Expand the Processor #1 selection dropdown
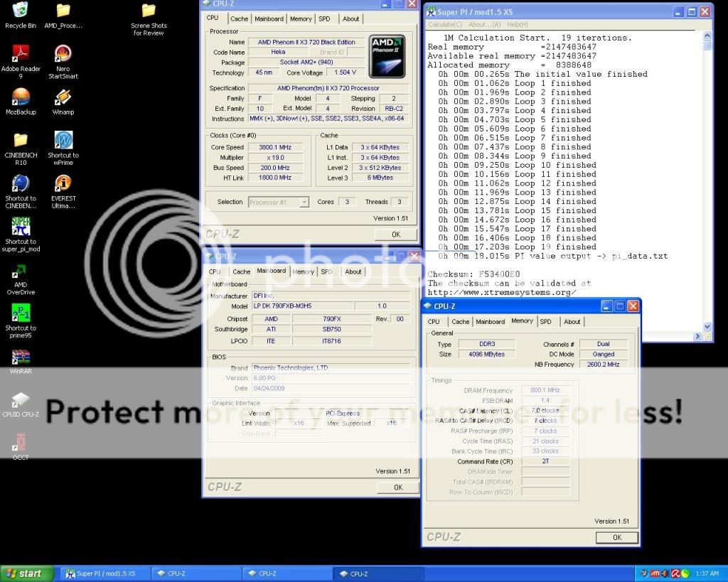Viewport: 728px width, 582px height. [304, 203]
